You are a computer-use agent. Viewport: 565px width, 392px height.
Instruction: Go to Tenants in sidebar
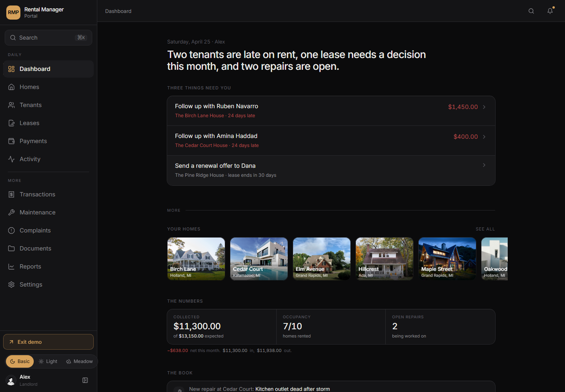coord(31,105)
